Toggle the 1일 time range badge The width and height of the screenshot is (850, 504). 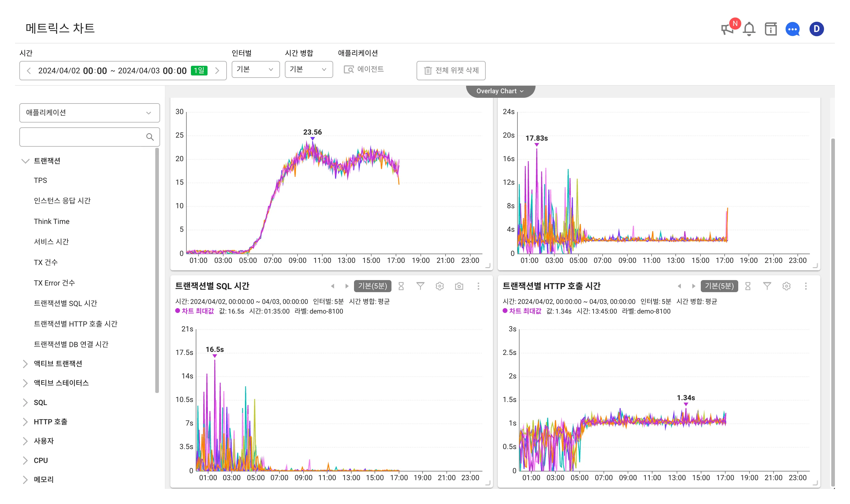[x=199, y=71]
